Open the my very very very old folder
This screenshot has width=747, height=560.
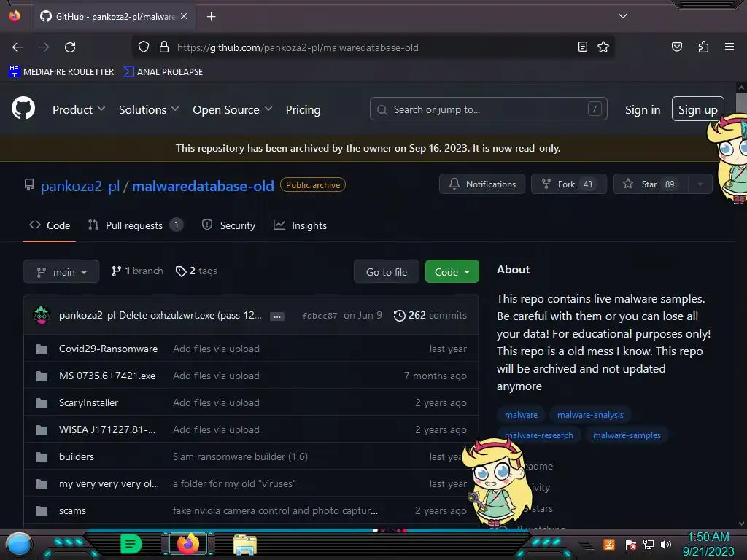pyautogui.click(x=109, y=484)
